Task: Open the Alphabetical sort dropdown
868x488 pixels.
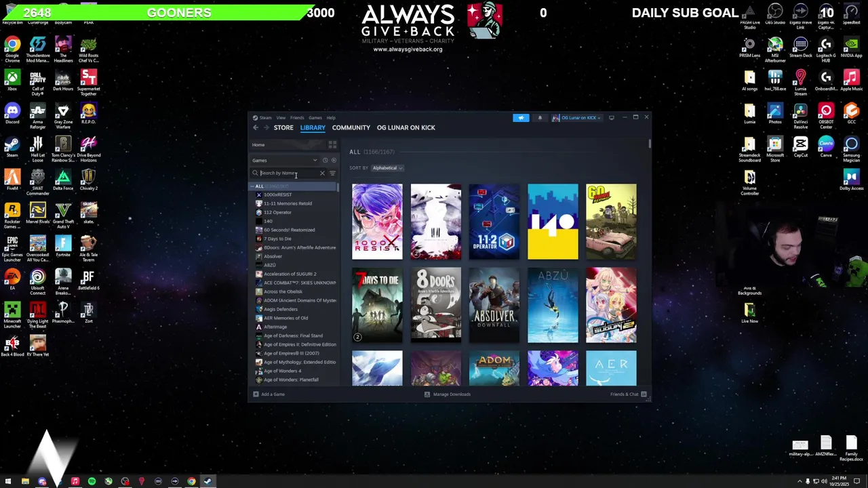Action: 387,168
